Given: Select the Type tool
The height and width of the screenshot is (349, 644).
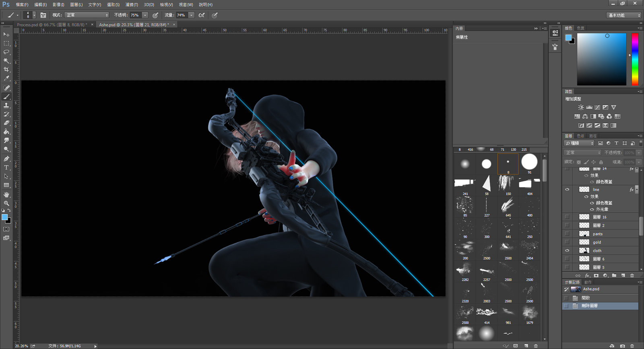Looking at the screenshot, I should (6, 167).
